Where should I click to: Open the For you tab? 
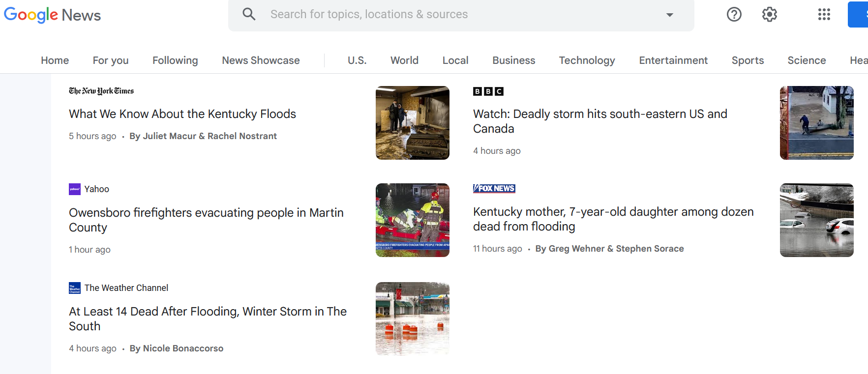[111, 60]
